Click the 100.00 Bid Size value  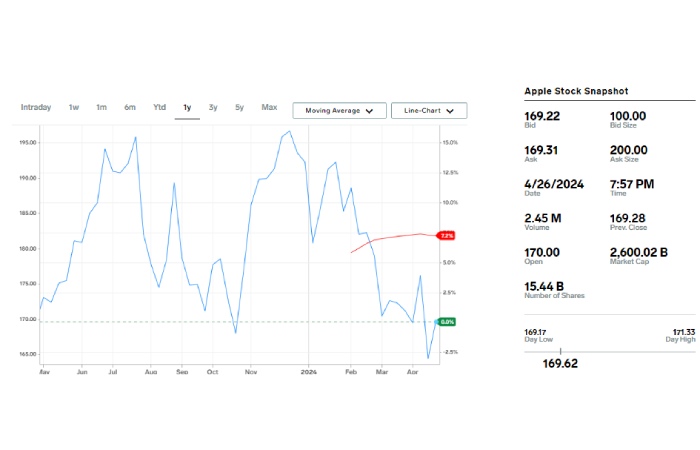[x=628, y=116]
